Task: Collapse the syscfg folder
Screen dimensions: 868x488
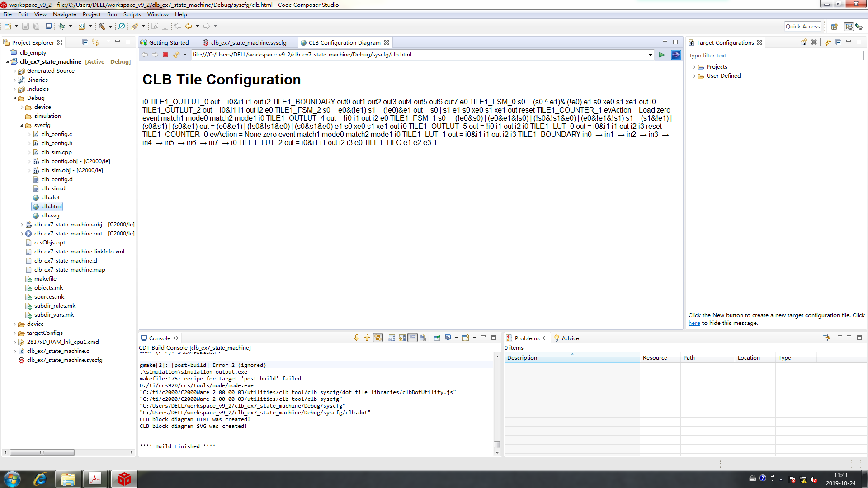Action: coord(22,126)
